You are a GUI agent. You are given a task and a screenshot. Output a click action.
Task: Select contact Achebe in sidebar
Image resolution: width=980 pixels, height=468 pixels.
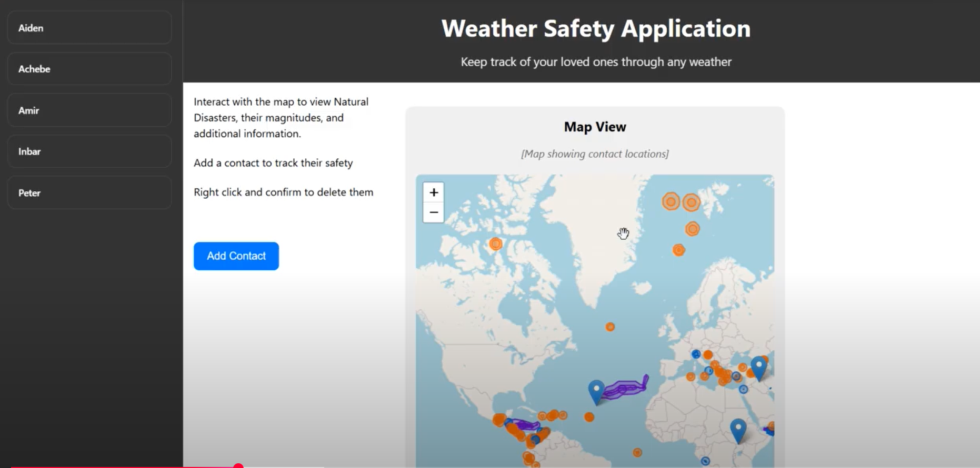click(x=89, y=69)
